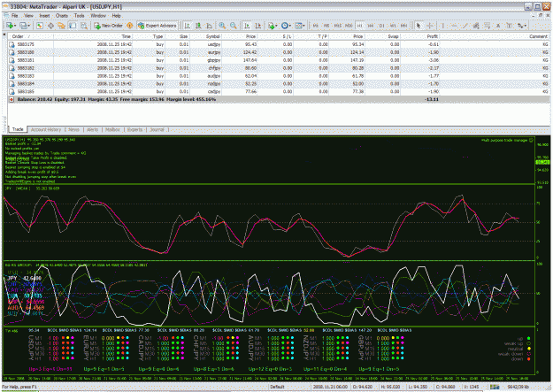Switch timeframe to M5
This screenshot has width=553, height=392.
coord(326,26)
